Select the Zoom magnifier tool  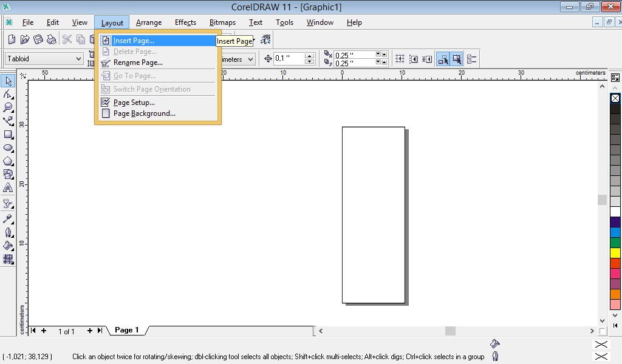[x=8, y=107]
